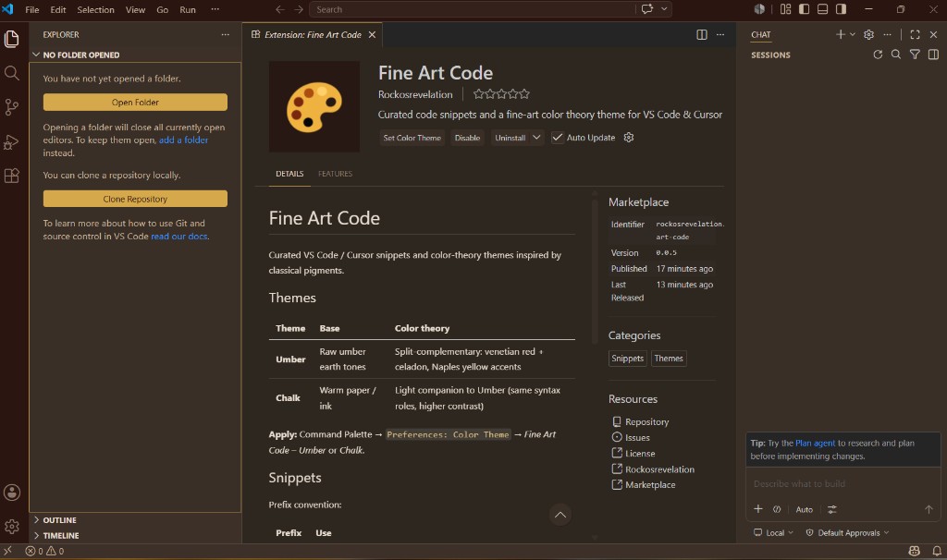Image resolution: width=947 pixels, height=560 pixels.
Task: Open the Search view in activity bar
Action: pos(11,74)
